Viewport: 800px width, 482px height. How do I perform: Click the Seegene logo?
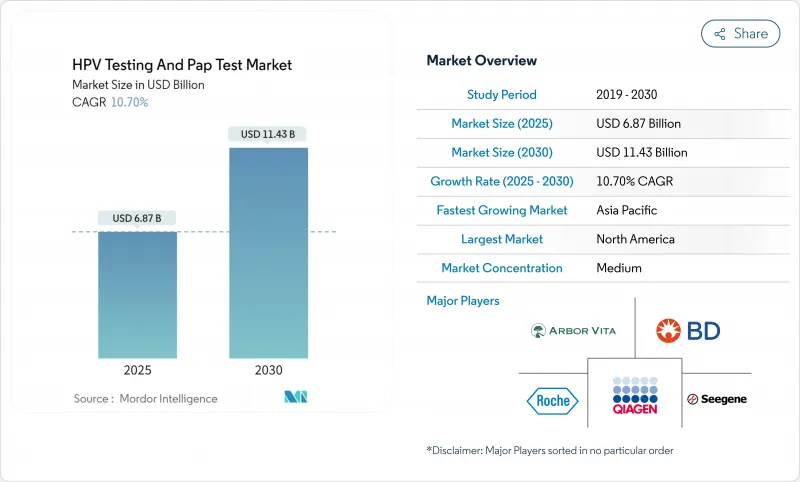tap(716, 399)
